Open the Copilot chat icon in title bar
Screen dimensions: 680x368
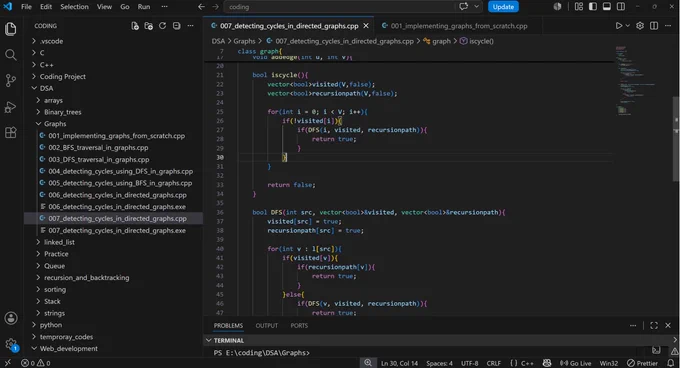tap(464, 7)
